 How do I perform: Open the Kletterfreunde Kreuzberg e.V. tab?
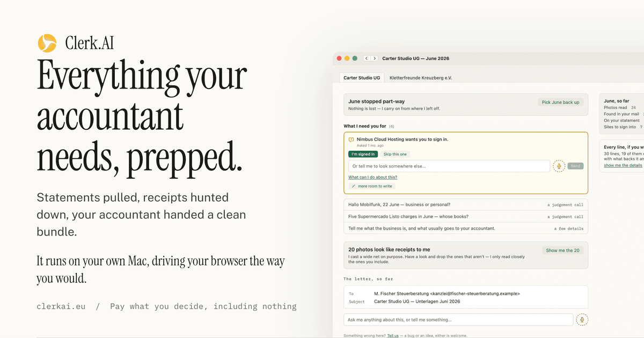coord(421,78)
